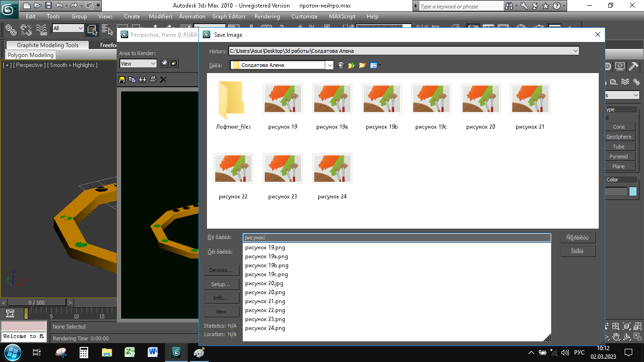Open the Modifiers menu

161,16
